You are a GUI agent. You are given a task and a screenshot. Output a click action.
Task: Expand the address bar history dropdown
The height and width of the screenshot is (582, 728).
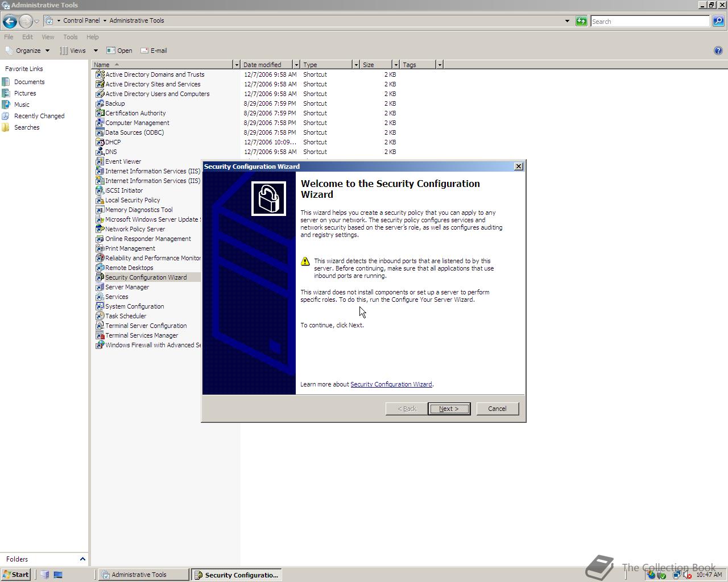[x=567, y=21]
